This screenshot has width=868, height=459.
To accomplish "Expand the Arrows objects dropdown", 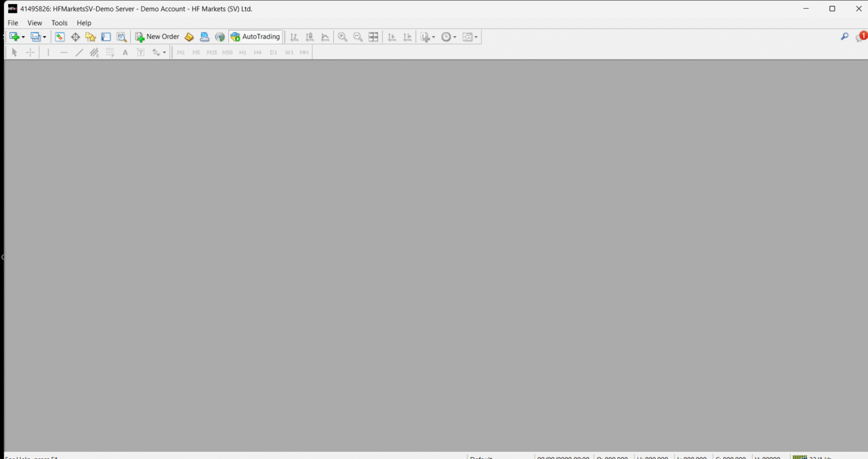I will tap(164, 52).
